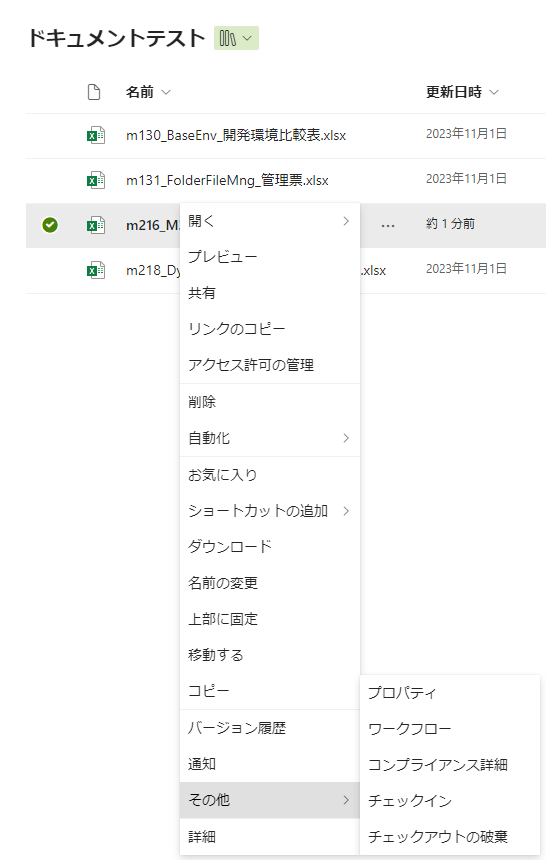Open the 名前 column sort dropdown
The height and width of the screenshot is (860, 546).
coord(166,92)
